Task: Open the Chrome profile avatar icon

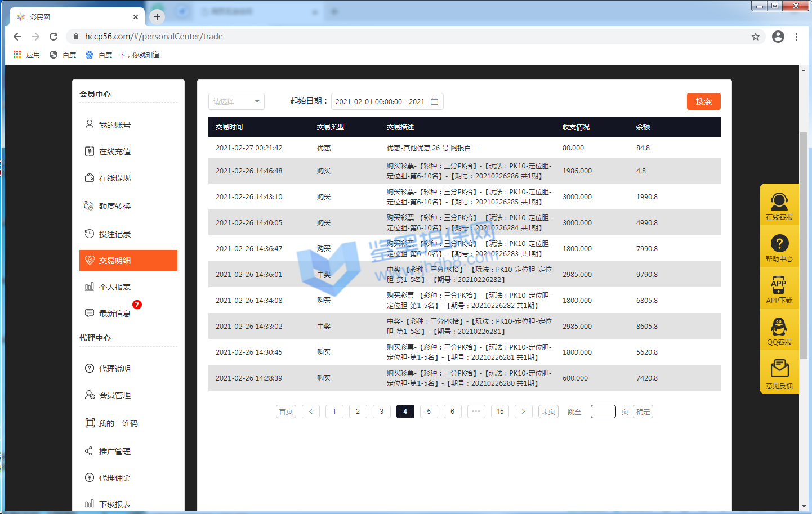Action: (x=778, y=37)
